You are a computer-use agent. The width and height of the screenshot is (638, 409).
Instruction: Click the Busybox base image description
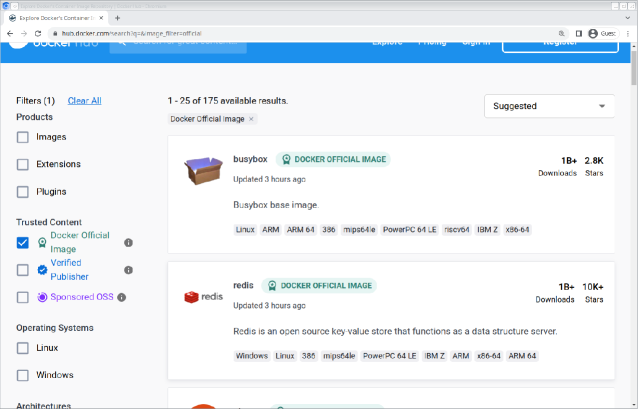click(x=276, y=205)
